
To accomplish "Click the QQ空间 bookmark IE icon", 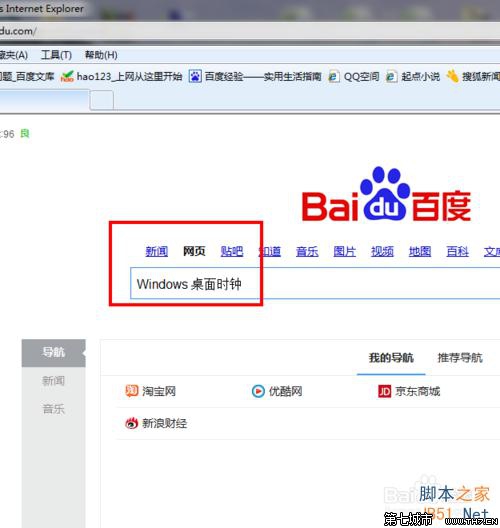I will tap(334, 77).
